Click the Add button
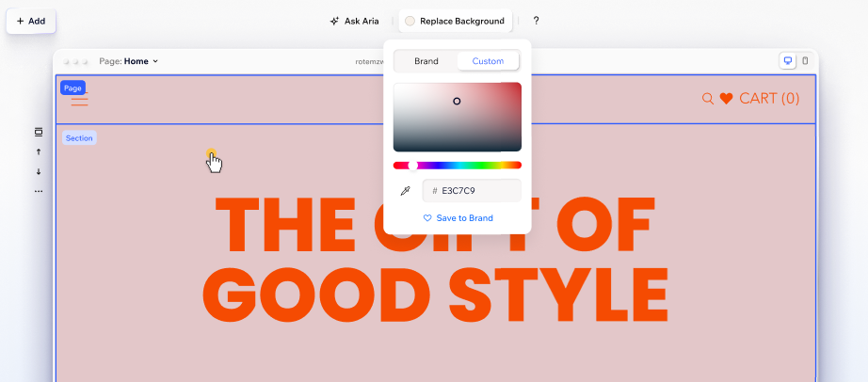This screenshot has height=382, width=868. pyautogui.click(x=31, y=21)
